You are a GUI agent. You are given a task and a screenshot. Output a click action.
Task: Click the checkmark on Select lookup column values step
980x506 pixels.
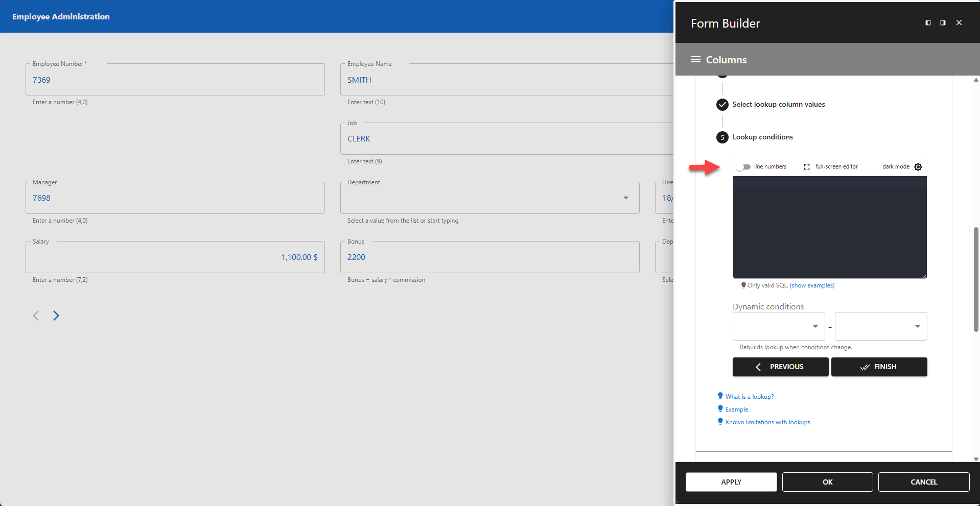tap(722, 104)
